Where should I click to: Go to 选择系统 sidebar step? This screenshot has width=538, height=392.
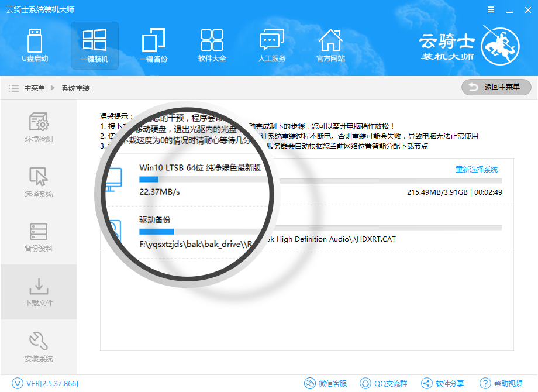click(x=39, y=183)
